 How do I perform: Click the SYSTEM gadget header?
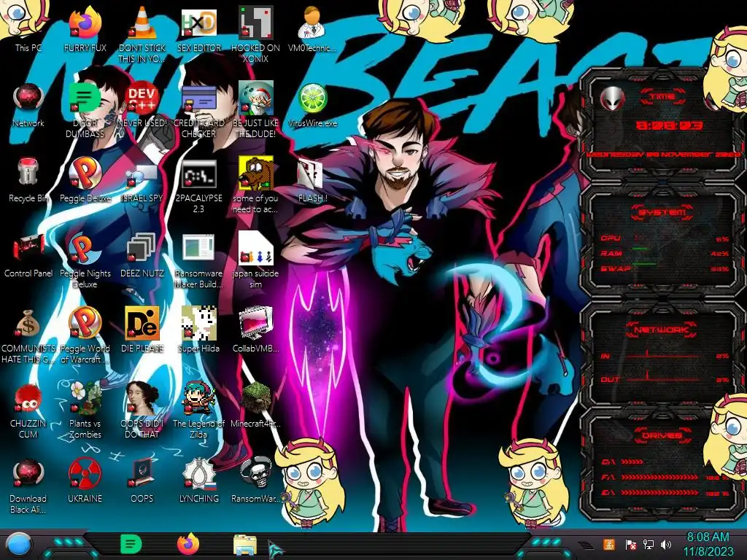(662, 212)
